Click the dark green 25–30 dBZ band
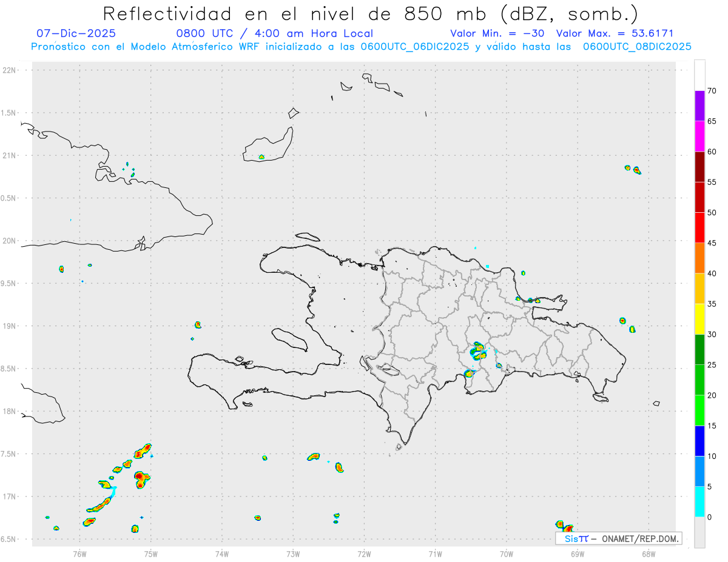The image size is (728, 562). (x=699, y=350)
